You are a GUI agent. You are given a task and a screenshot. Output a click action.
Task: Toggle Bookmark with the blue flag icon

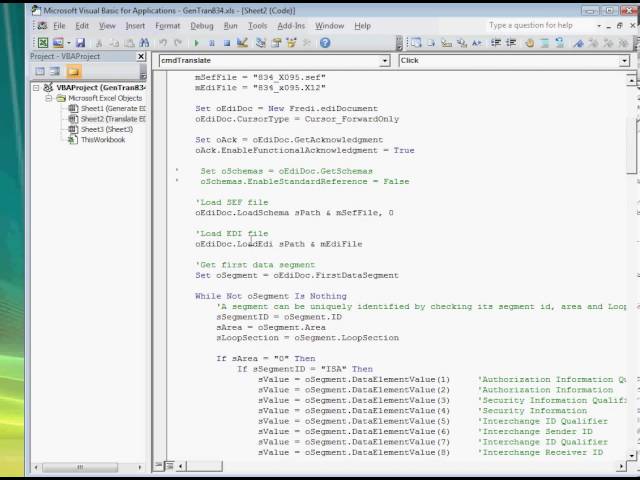pyautogui.click(x=578, y=42)
